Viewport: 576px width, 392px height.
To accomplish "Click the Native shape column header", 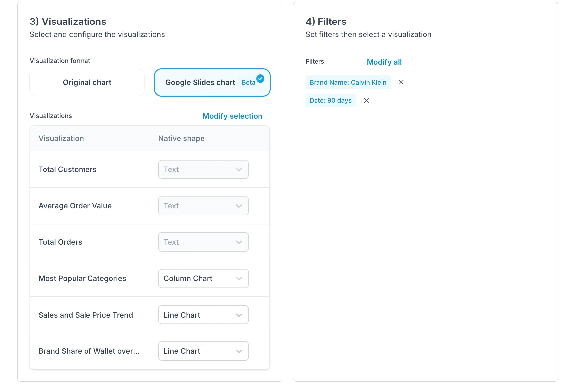I will coord(181,138).
